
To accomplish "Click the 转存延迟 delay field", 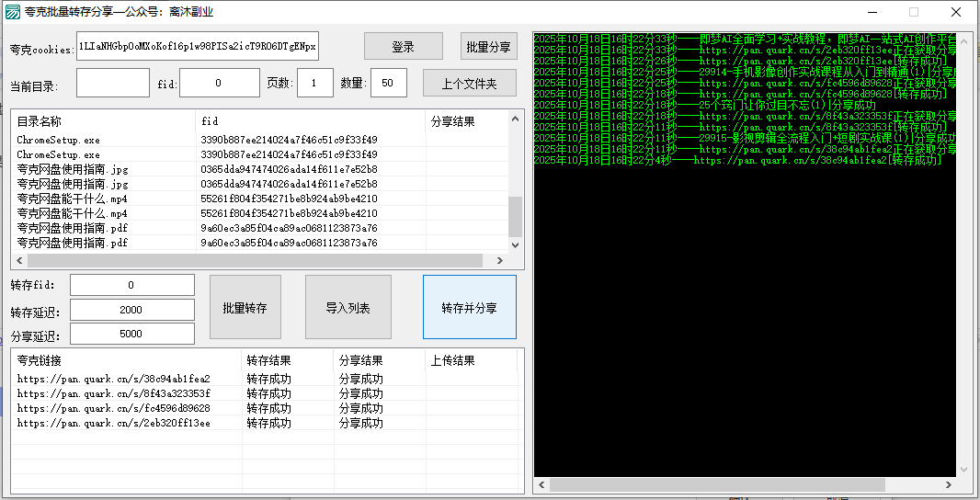I will [131, 311].
